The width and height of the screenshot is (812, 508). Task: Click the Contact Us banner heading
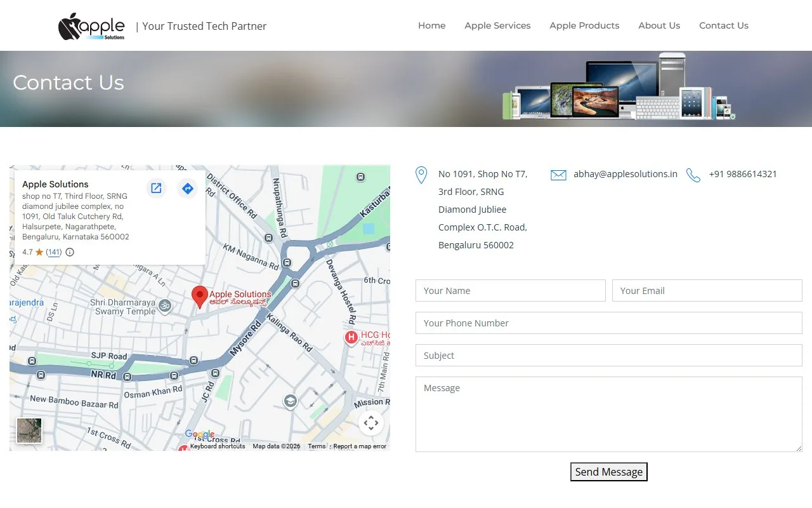(69, 83)
